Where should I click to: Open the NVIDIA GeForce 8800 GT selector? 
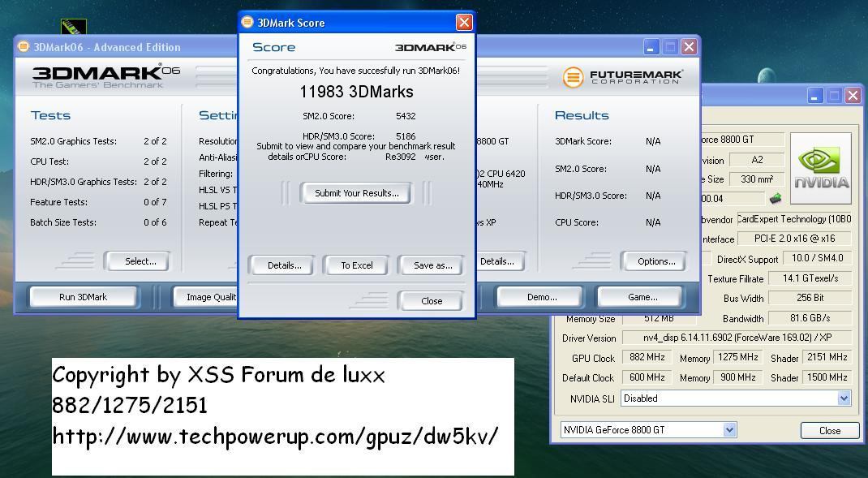(x=729, y=429)
